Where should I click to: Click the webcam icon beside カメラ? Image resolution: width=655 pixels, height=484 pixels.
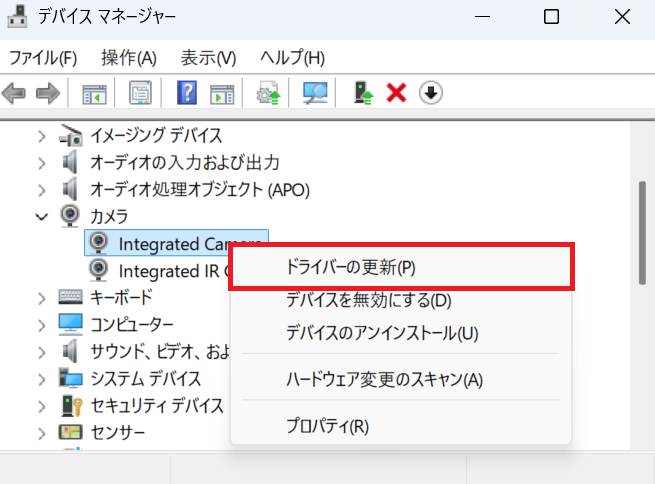pyautogui.click(x=70, y=216)
